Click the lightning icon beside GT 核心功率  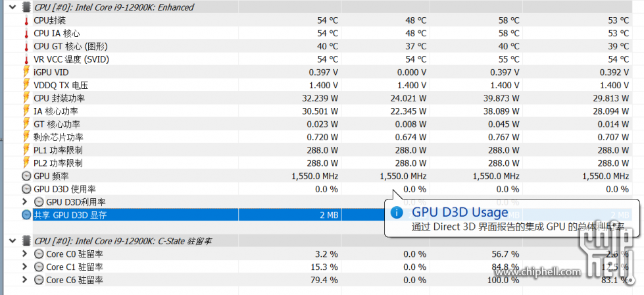click(26, 124)
